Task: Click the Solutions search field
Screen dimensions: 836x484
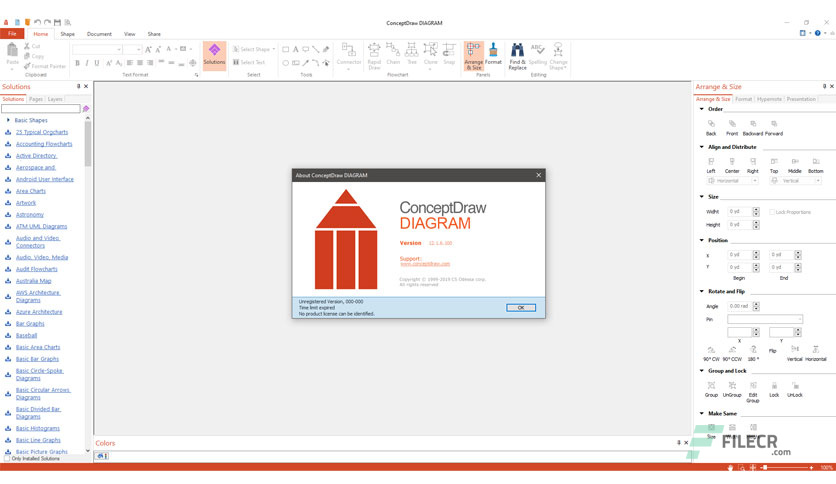Action: [41, 109]
